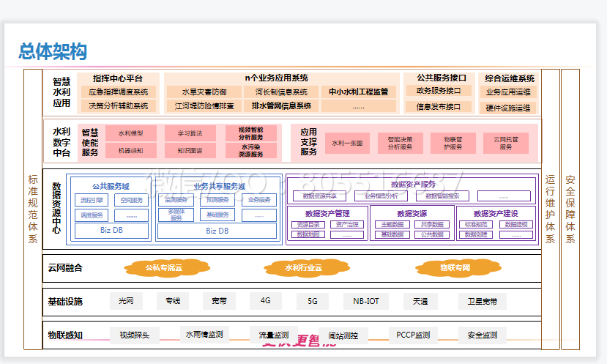Select the 资源目录 box

tap(308, 225)
